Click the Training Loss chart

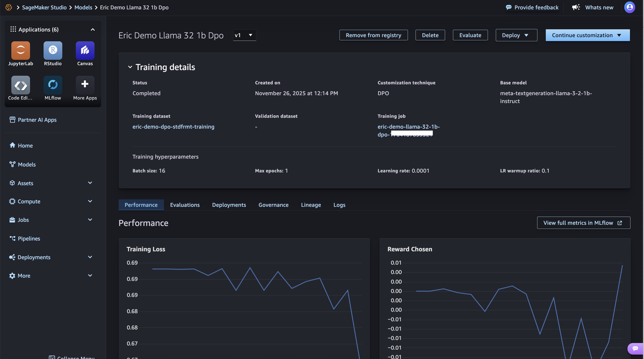click(x=244, y=299)
